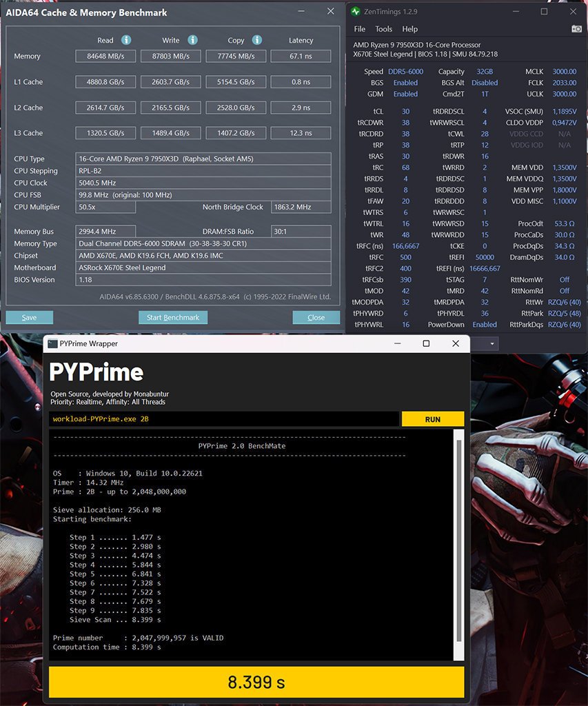Click the Capacity 32GB value in ZenTimings
Viewport: 588px width, 706px height.
pyautogui.click(x=485, y=72)
